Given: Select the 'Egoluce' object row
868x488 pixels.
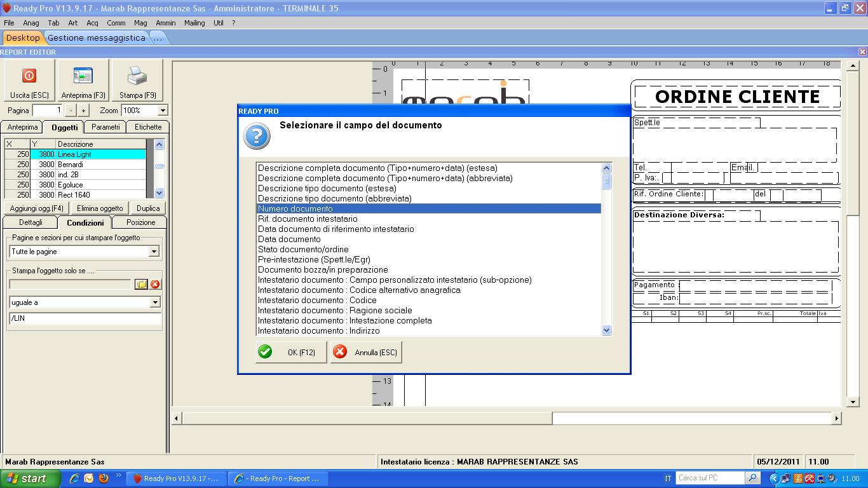Looking at the screenshot, I should 75,185.
